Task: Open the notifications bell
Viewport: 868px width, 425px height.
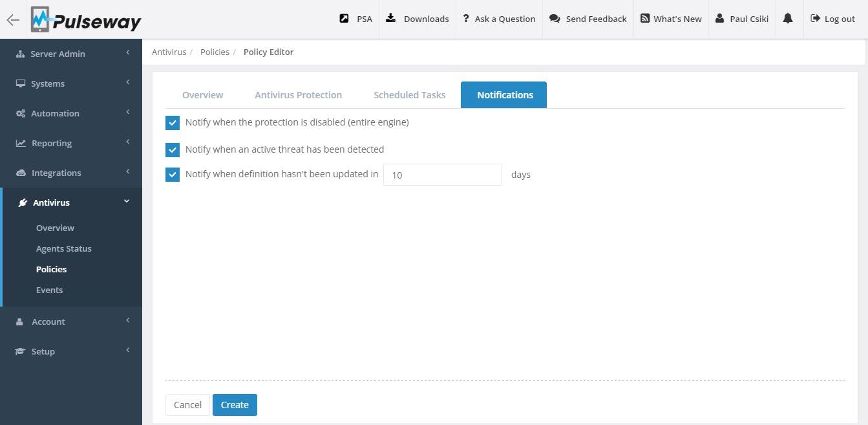Action: coord(787,19)
